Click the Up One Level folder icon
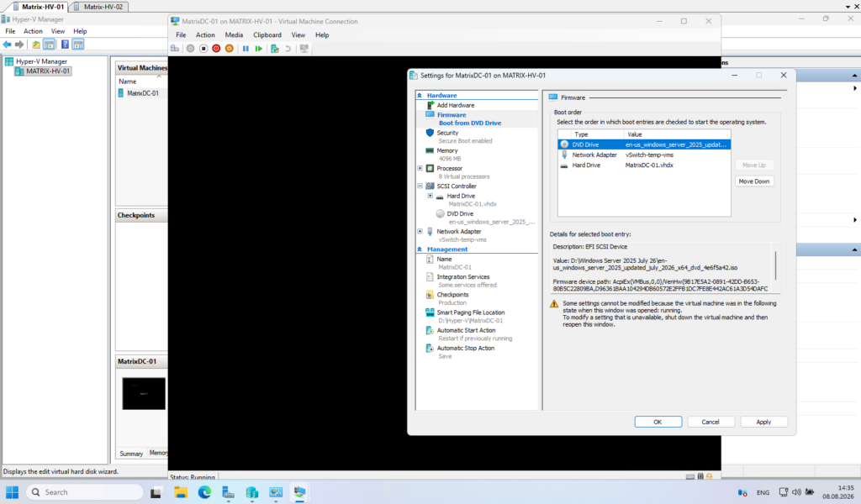 [x=35, y=45]
